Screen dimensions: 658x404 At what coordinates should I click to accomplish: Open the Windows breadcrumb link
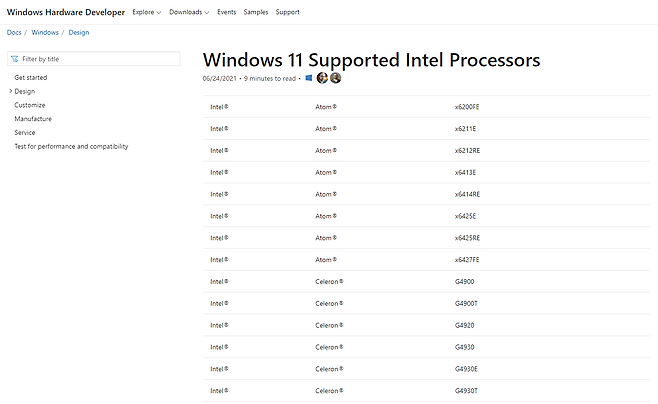45,33
